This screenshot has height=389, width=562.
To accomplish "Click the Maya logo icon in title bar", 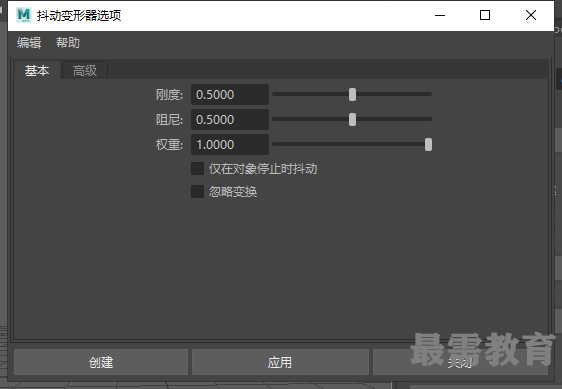I will point(24,15).
